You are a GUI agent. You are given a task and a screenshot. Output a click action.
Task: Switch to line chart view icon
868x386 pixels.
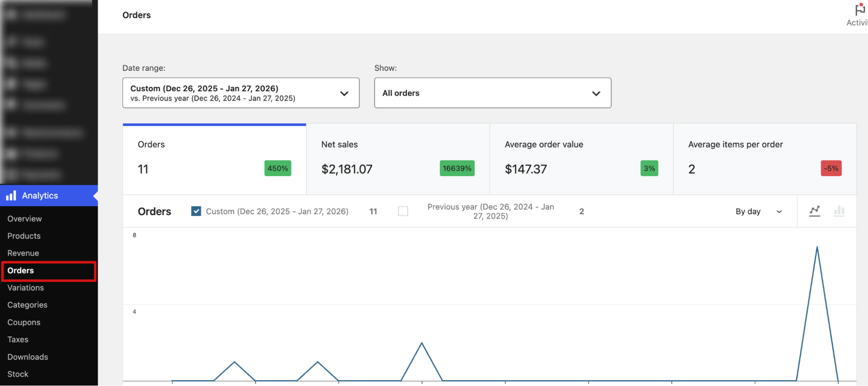(x=815, y=211)
